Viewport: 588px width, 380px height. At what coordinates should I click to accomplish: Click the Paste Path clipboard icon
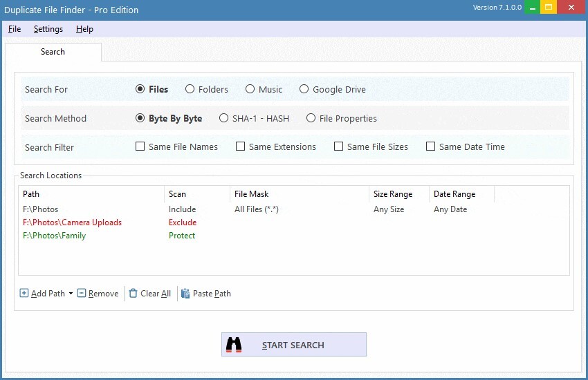click(x=185, y=294)
